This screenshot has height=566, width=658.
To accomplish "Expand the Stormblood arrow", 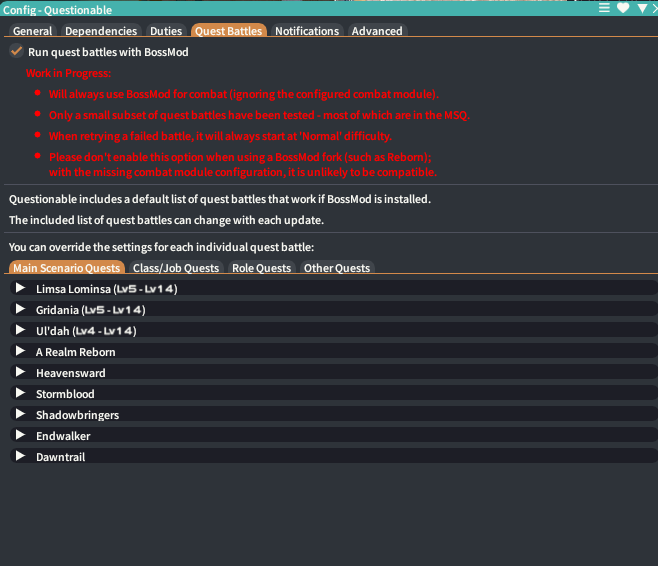I will [x=20, y=393].
